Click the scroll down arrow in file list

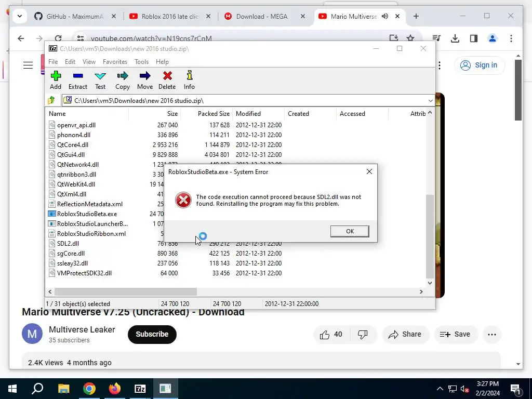click(430, 283)
